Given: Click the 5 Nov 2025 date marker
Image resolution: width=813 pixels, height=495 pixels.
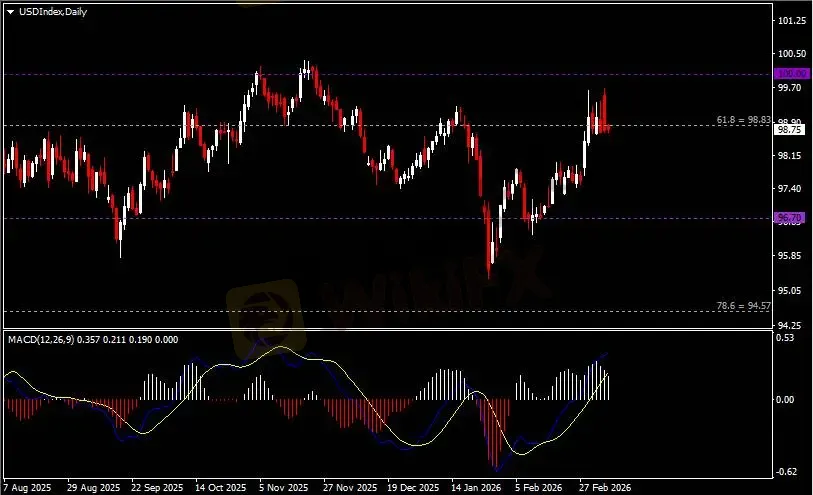Looking at the screenshot, I should [x=284, y=487].
